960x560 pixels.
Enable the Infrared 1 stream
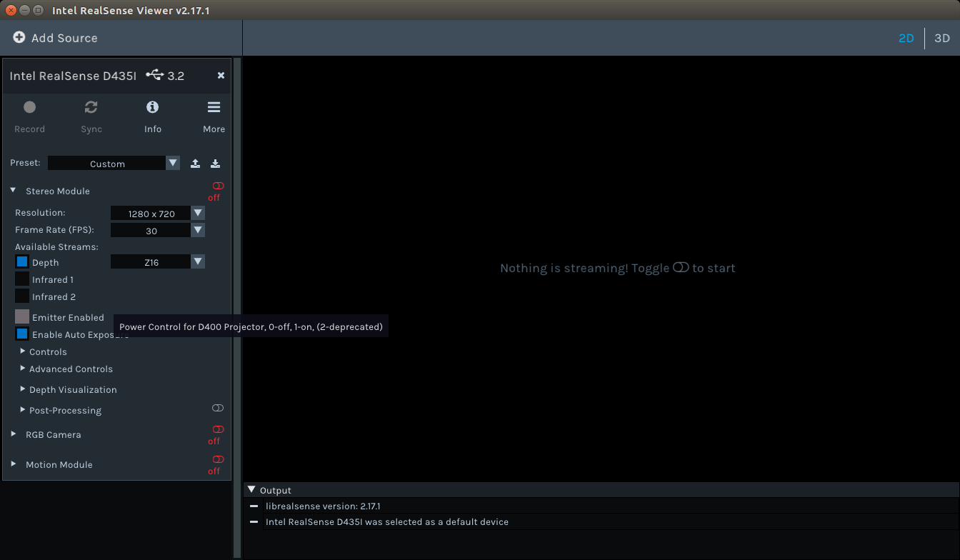pos(22,279)
